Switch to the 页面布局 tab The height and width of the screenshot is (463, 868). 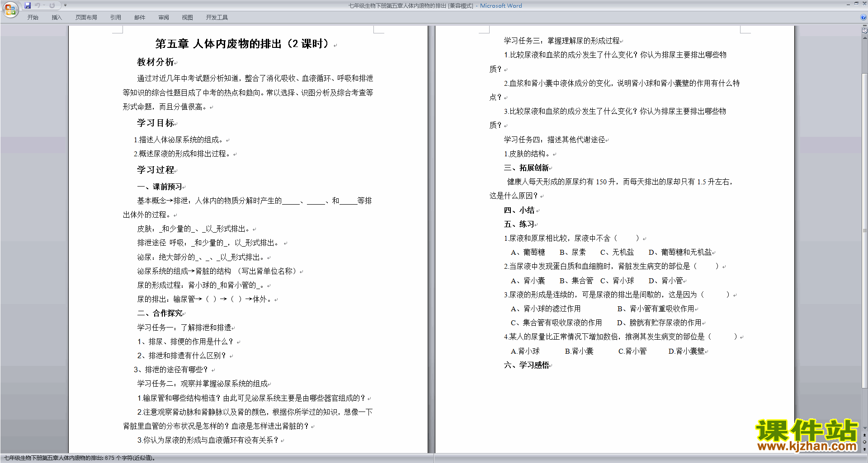[x=86, y=17]
